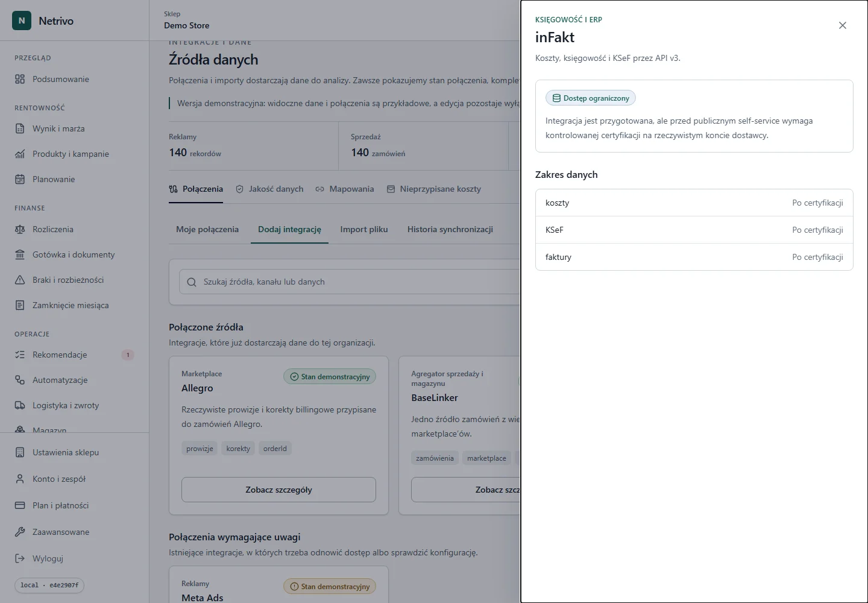Open Plan i płatności page
This screenshot has height=603, width=868.
tap(74, 505)
